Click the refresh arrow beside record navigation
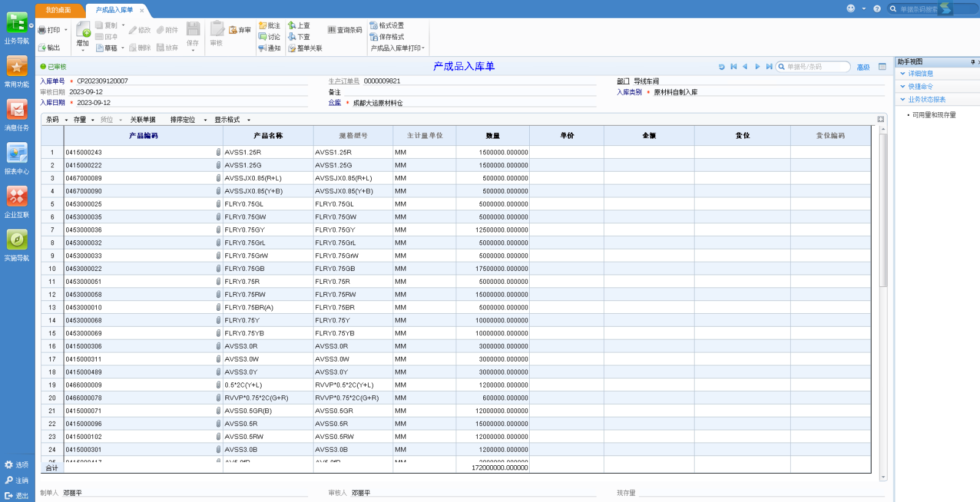The image size is (980, 502). 722,67
